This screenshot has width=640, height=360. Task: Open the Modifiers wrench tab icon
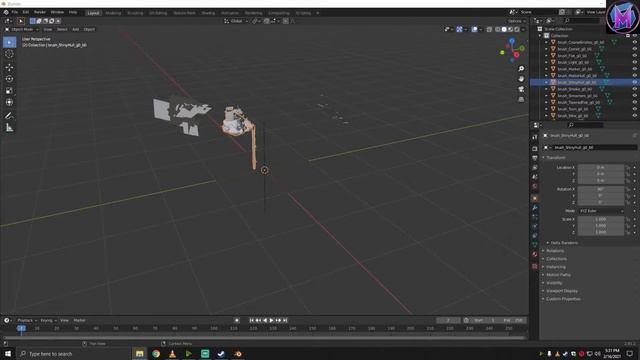[535, 208]
